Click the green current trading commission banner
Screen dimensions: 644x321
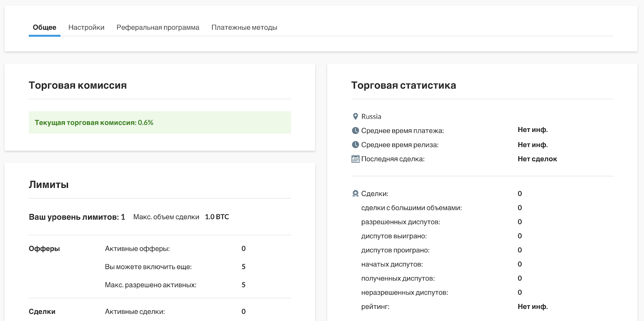(159, 123)
